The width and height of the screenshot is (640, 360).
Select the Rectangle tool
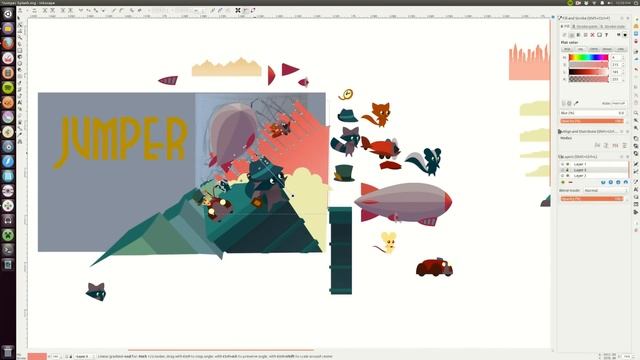pos(20,50)
